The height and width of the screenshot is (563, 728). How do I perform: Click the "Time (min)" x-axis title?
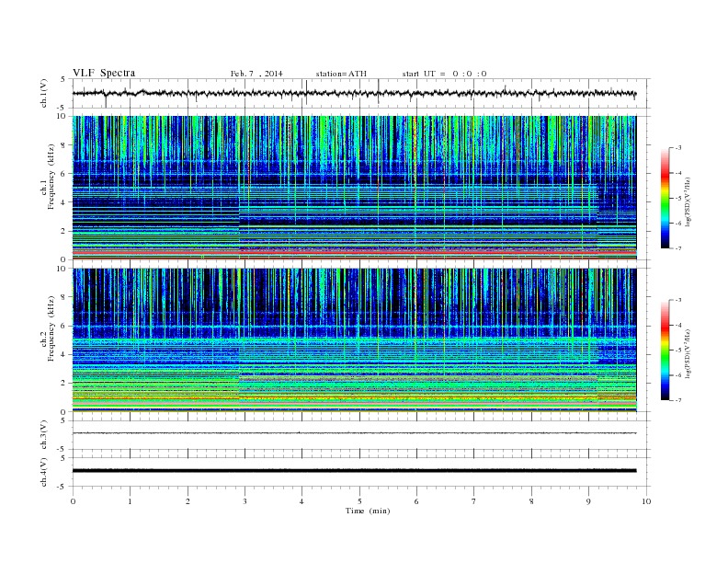tap(368, 511)
